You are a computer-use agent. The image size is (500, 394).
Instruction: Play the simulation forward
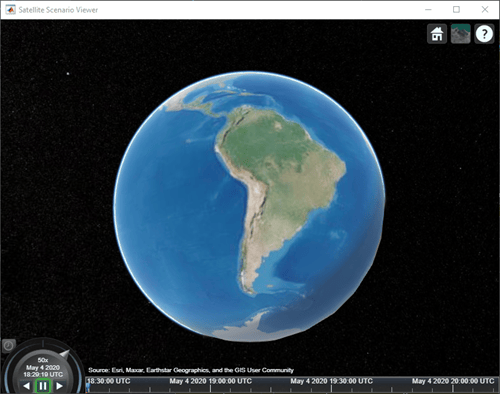click(59, 386)
